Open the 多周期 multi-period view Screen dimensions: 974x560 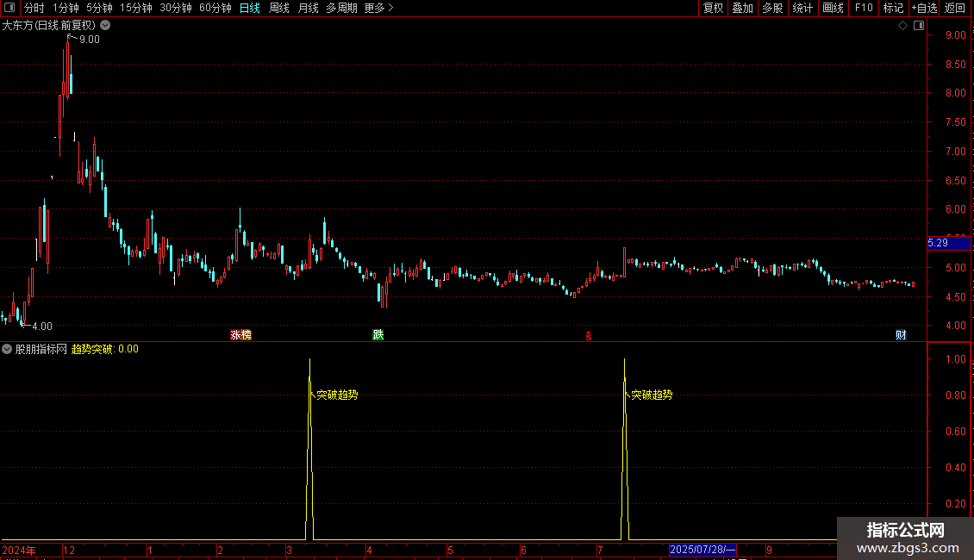[341, 8]
